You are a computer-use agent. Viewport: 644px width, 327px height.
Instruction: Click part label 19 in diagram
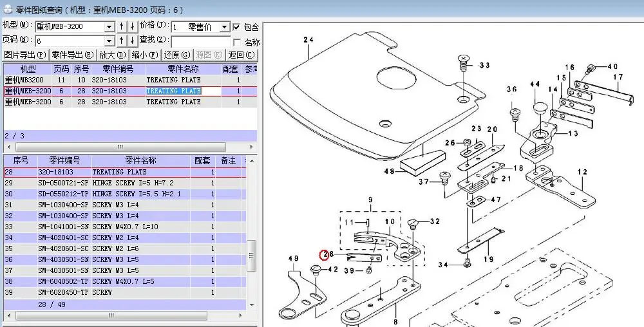pyautogui.click(x=488, y=259)
